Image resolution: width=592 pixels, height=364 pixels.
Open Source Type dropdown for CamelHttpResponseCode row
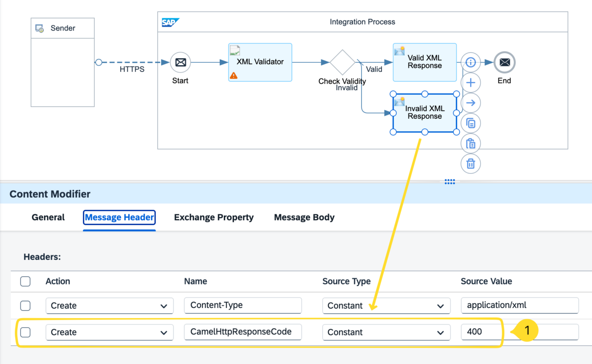[x=386, y=332]
